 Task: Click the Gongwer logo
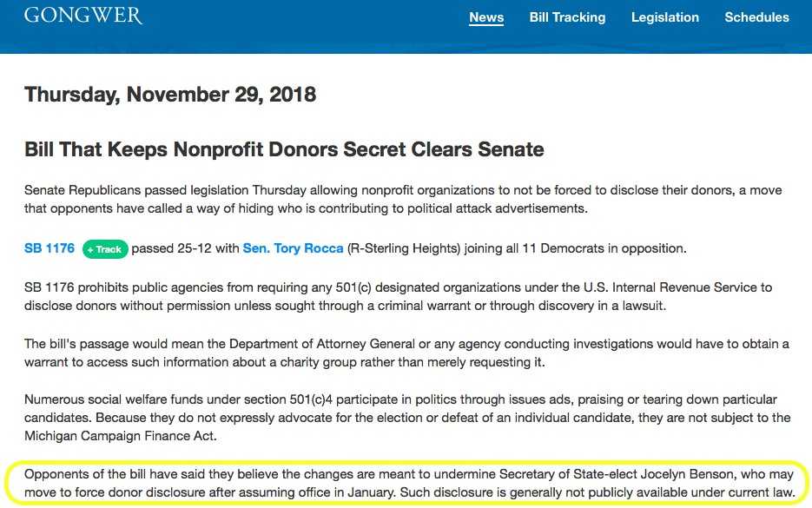83,16
